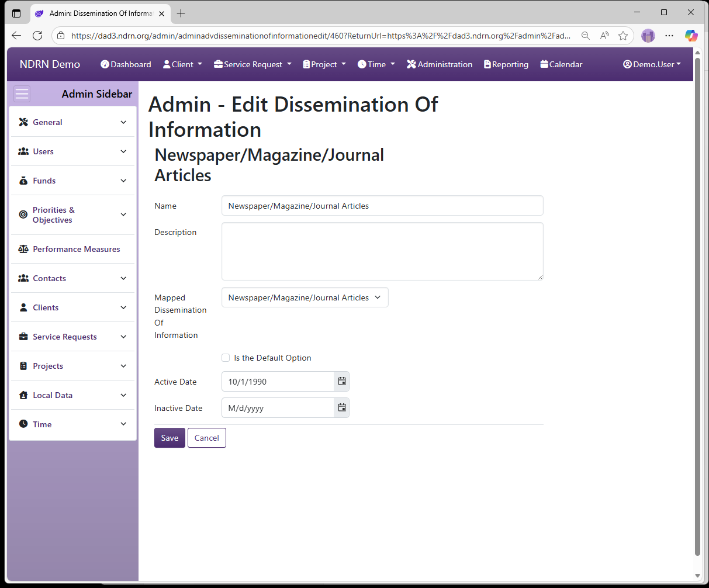Viewport: 709px width, 588px height.
Task: Open the Inactive Date calendar picker
Action: pyautogui.click(x=342, y=407)
